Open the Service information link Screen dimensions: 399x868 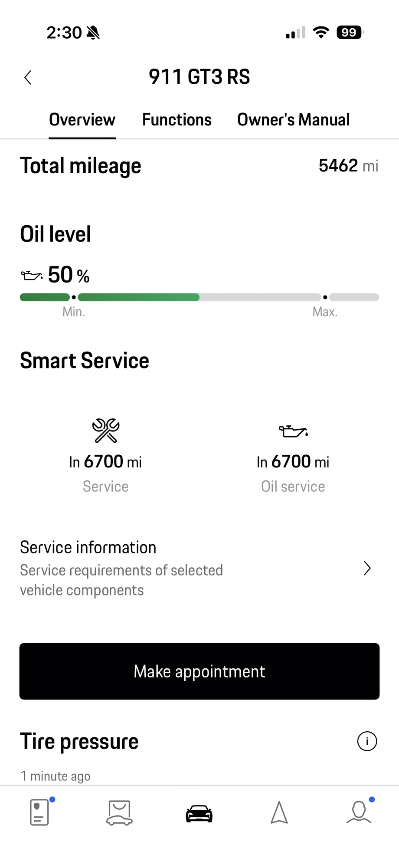click(121, 569)
